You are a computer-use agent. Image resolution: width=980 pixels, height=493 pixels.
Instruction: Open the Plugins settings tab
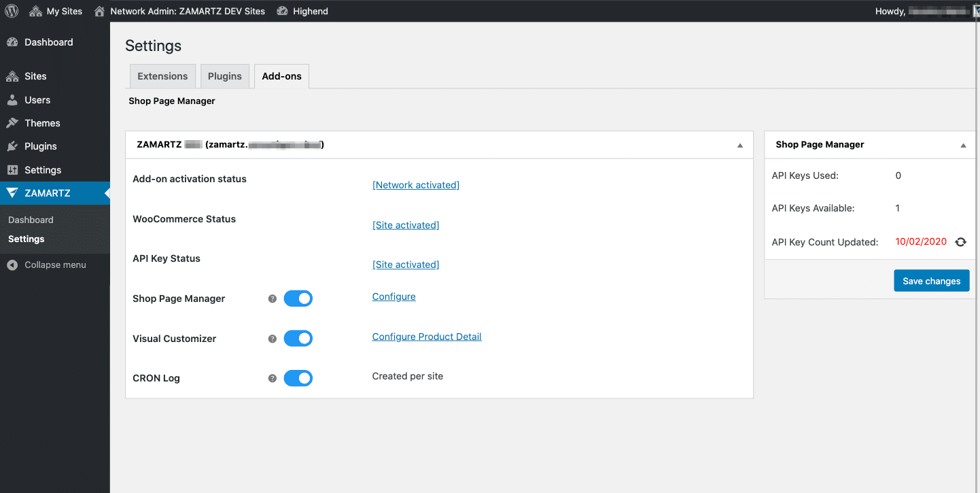pos(225,75)
